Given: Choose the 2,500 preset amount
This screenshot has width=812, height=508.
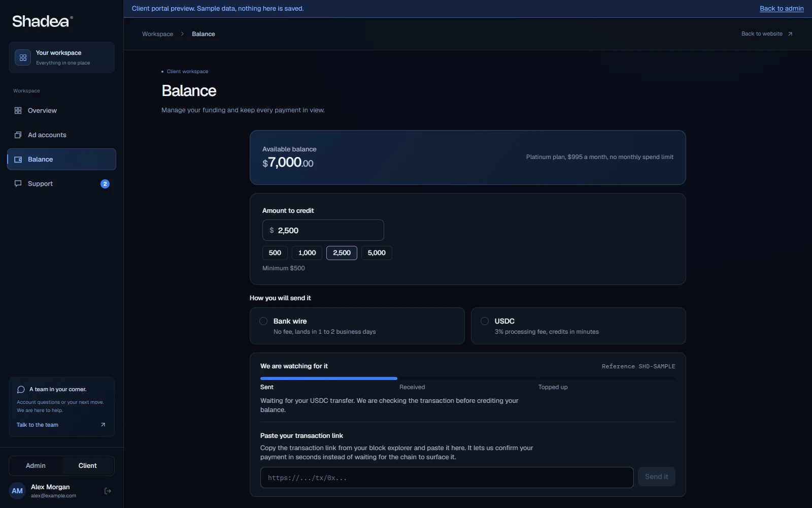Looking at the screenshot, I should click(x=342, y=253).
